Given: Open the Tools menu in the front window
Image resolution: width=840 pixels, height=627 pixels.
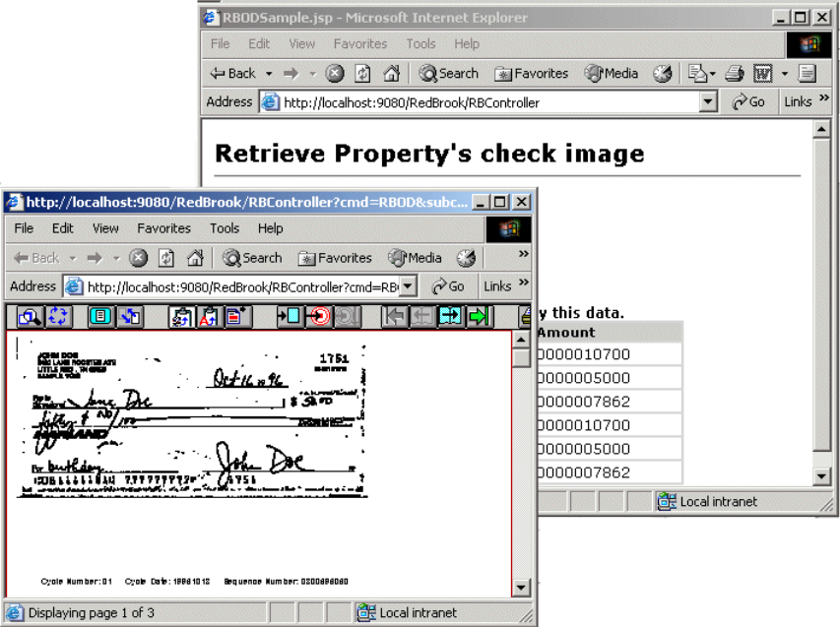Looking at the screenshot, I should [224, 227].
